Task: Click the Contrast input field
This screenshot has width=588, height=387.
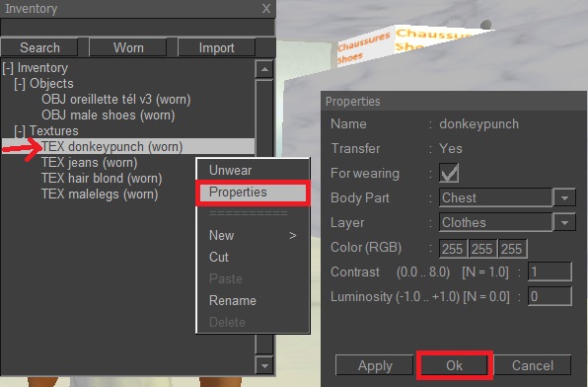Action: point(550,271)
